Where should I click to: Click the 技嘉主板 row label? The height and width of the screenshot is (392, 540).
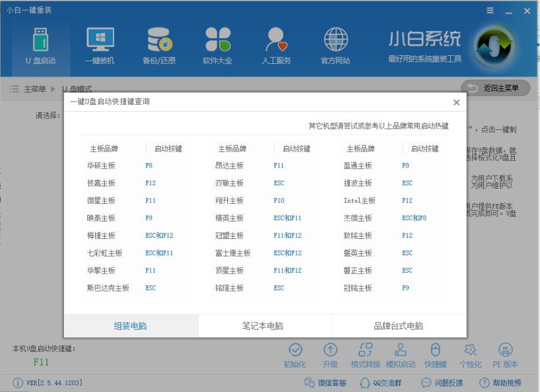[101, 183]
